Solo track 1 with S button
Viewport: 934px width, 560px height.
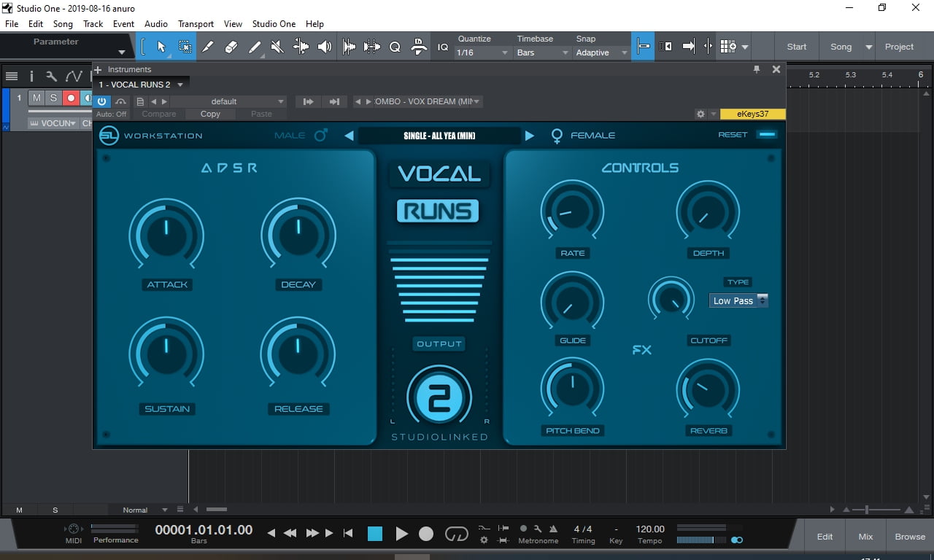(53, 98)
